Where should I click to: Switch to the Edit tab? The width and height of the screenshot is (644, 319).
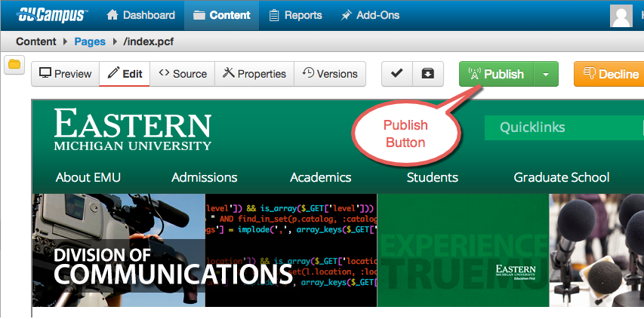(125, 74)
